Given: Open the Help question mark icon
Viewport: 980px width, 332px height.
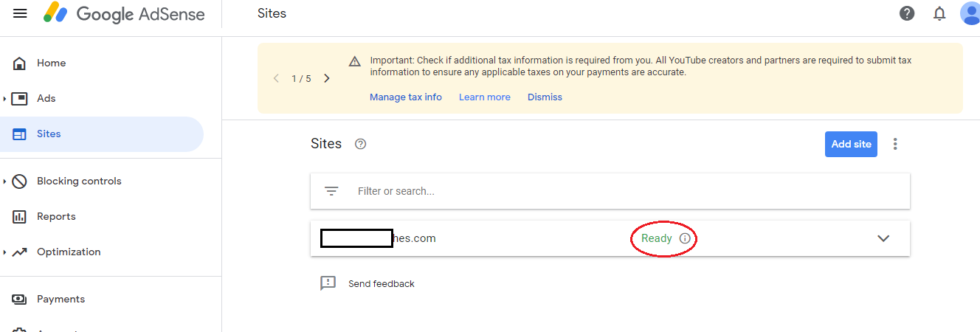Looking at the screenshot, I should [x=907, y=13].
